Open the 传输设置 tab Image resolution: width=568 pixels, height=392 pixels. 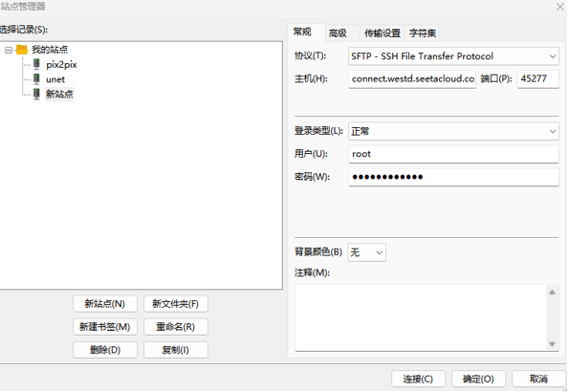tap(382, 33)
